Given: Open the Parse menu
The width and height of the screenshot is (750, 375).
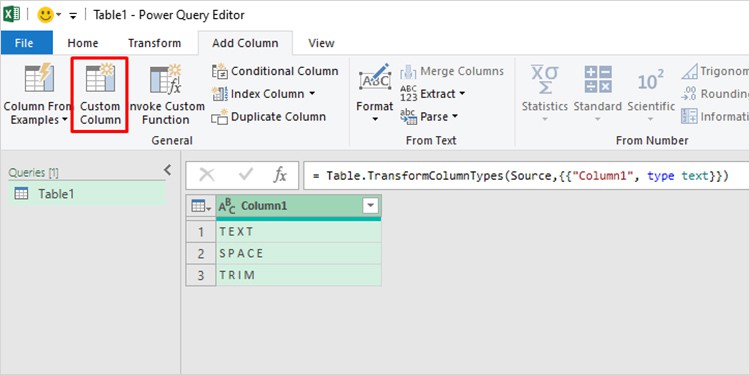Looking at the screenshot, I should pyautogui.click(x=429, y=117).
